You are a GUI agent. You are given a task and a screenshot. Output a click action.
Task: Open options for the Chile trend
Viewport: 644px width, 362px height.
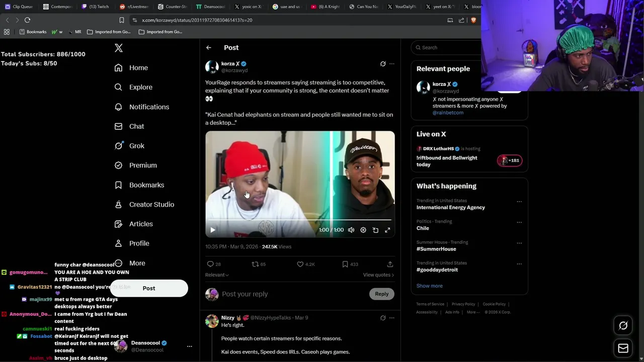(x=519, y=222)
